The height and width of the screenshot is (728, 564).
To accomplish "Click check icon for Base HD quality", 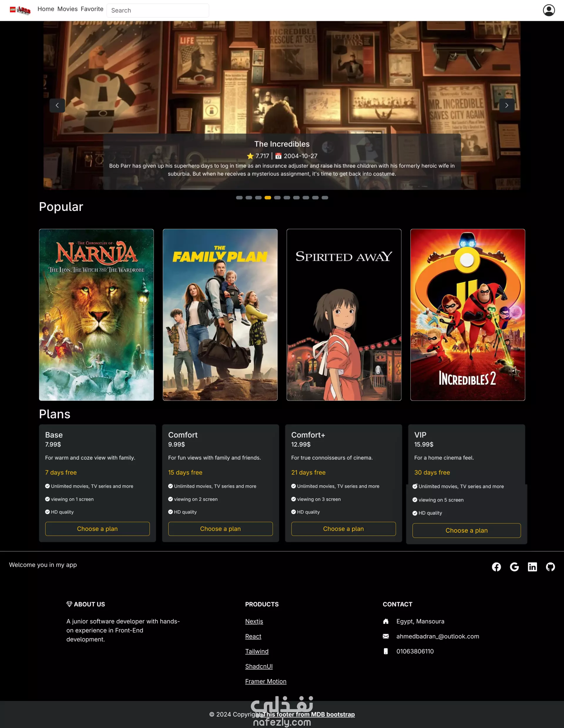I will [x=47, y=512].
